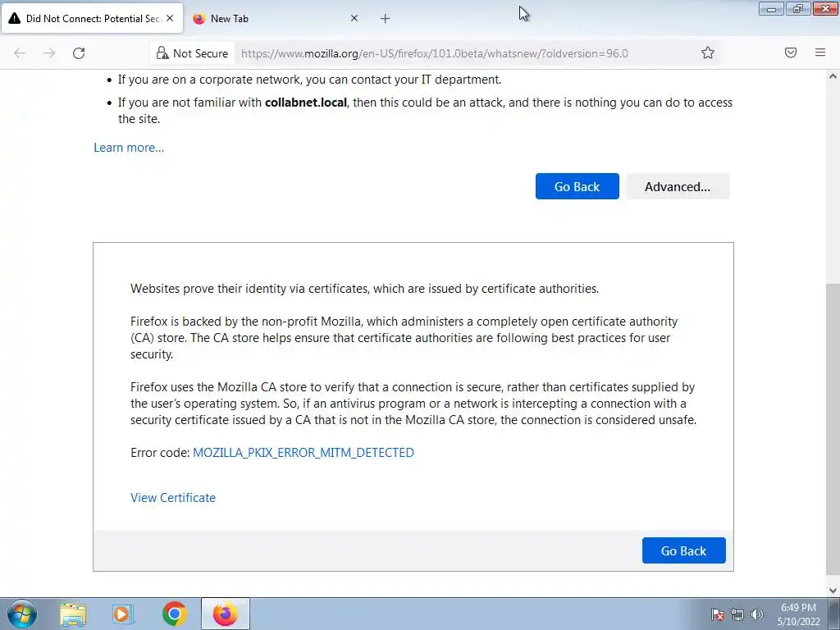Click the scrollbar up arrow

(833, 76)
